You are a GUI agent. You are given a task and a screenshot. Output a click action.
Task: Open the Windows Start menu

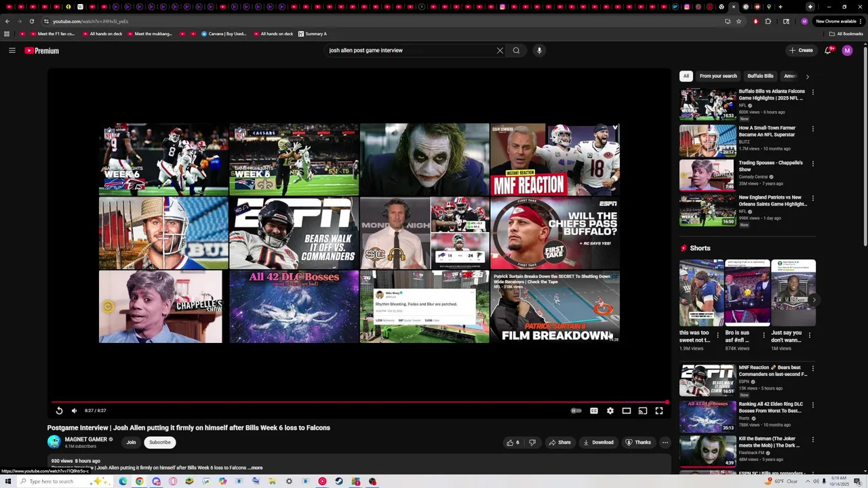[8, 481]
